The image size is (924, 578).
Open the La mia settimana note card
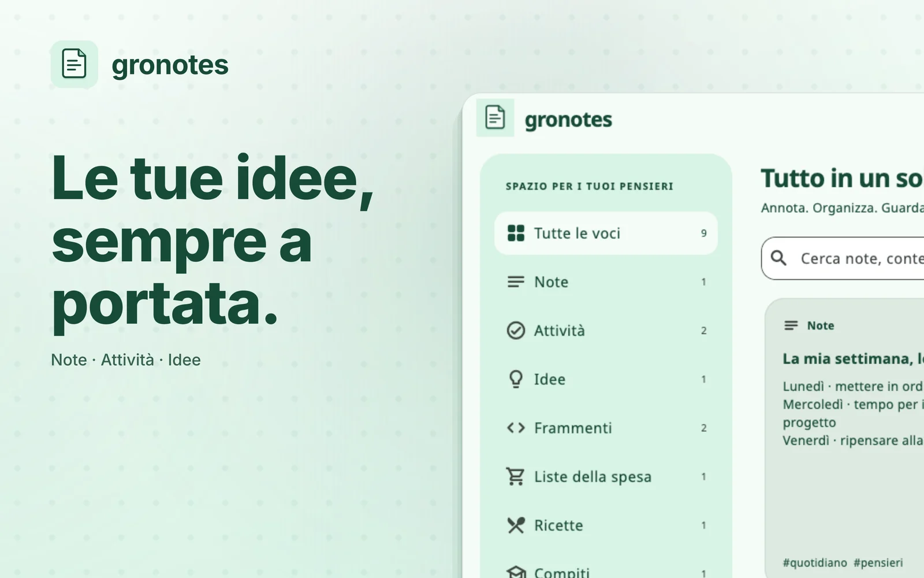pos(844,438)
